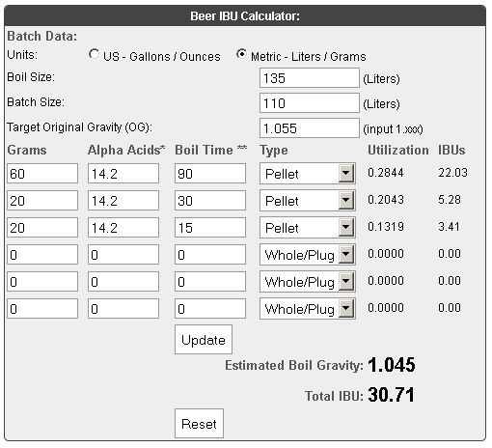Edit Target Original Gravity field 1.055
This screenshot has height=448, width=492.
coord(310,128)
